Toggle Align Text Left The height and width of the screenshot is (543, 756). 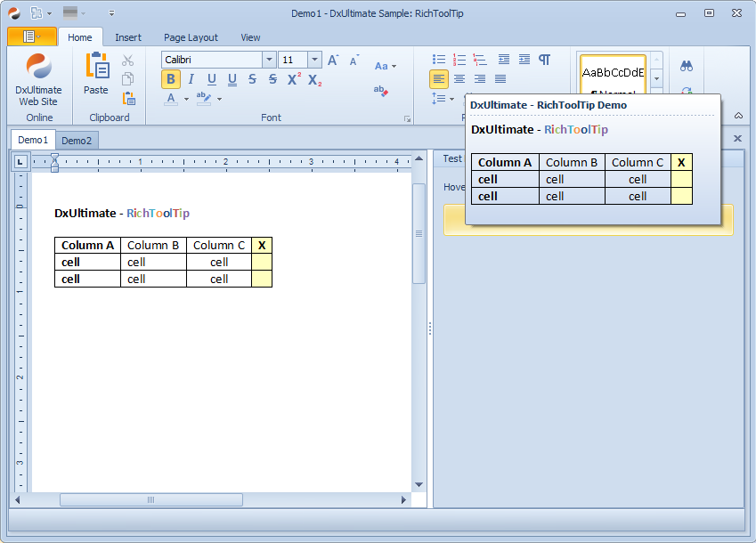[439, 79]
